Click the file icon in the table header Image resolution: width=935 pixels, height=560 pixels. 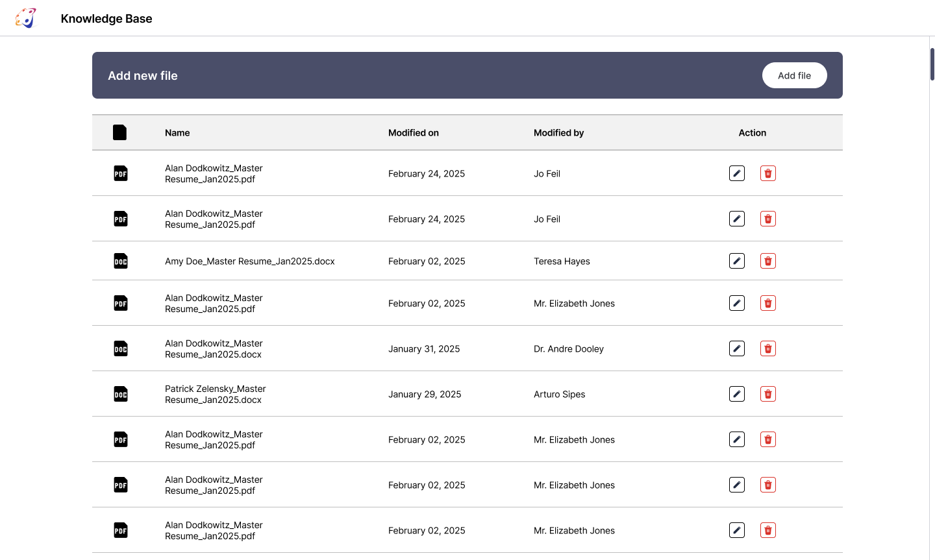coord(120,132)
